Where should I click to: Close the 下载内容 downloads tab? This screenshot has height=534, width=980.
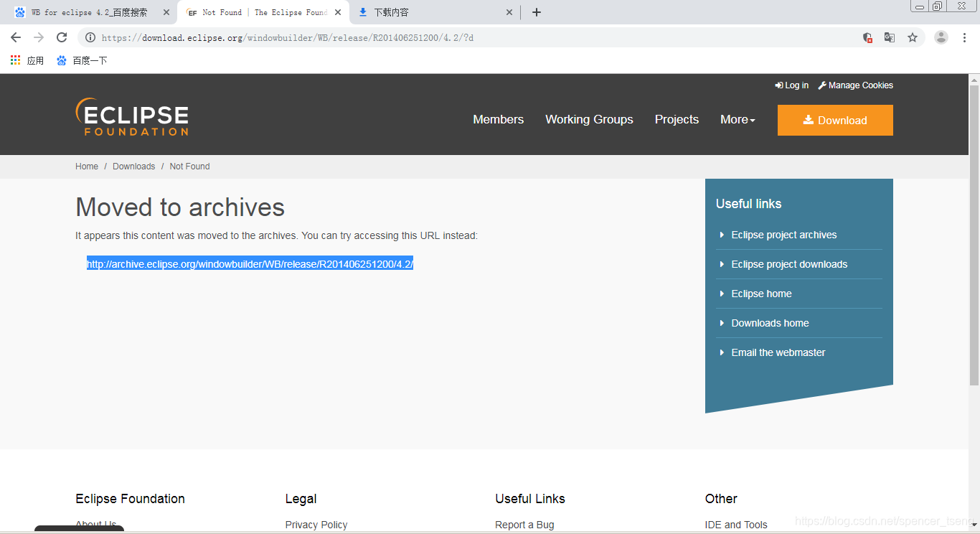(509, 12)
